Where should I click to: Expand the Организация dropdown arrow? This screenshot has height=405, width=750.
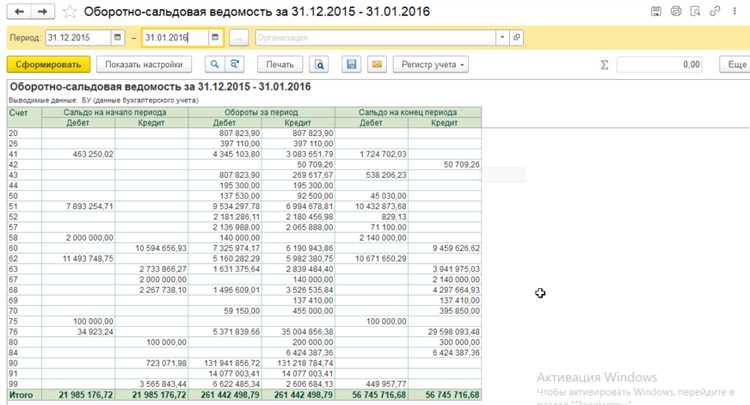502,37
